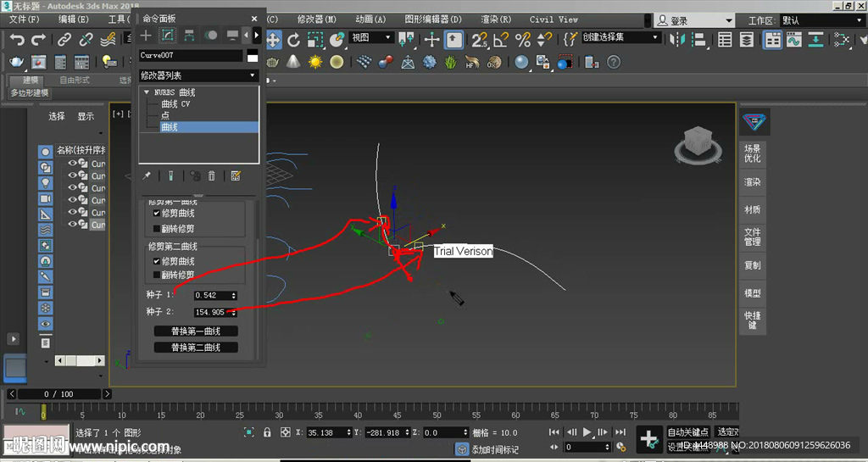
Task: Collapse the NURBS 曲线 stack entry
Action: [x=146, y=92]
